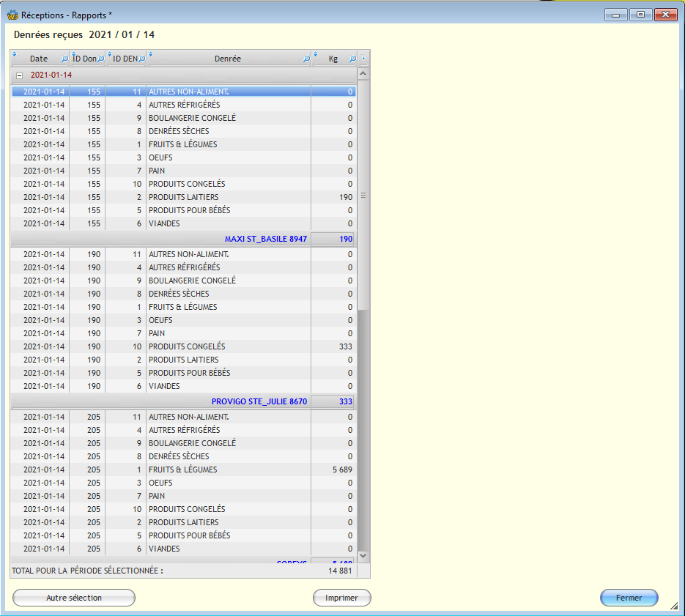Click the Fermer button

[x=629, y=598]
